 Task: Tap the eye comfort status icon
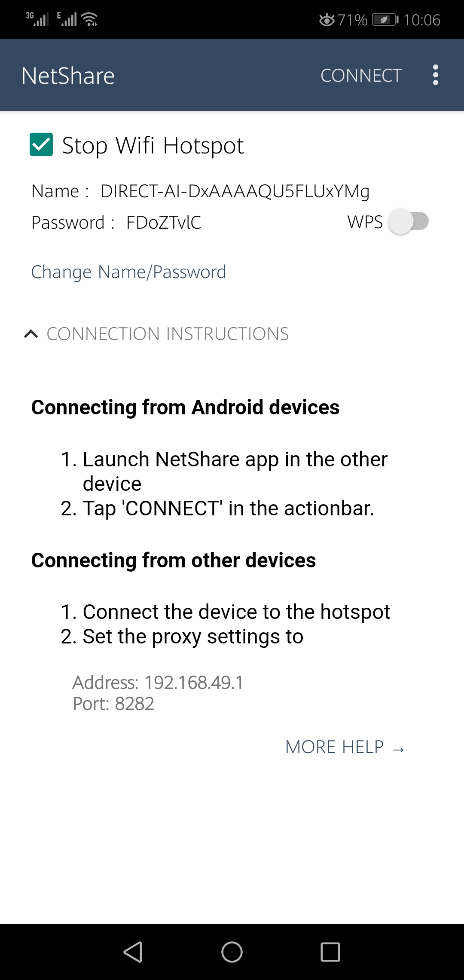327,20
